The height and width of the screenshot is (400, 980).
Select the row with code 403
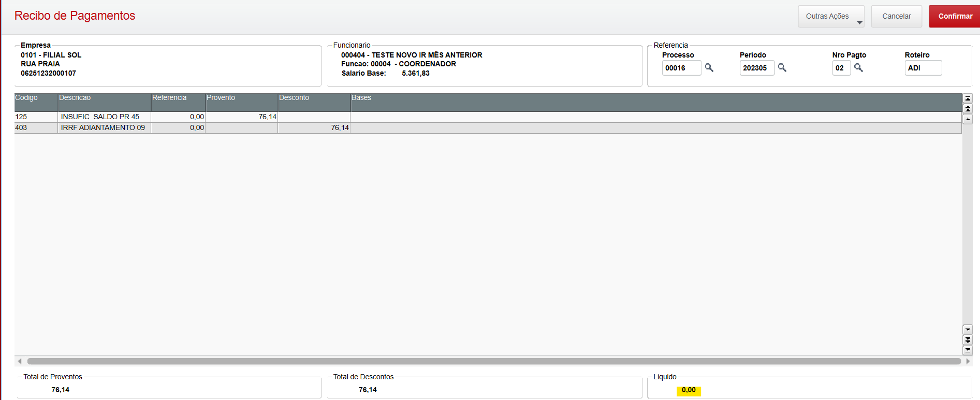pos(488,128)
